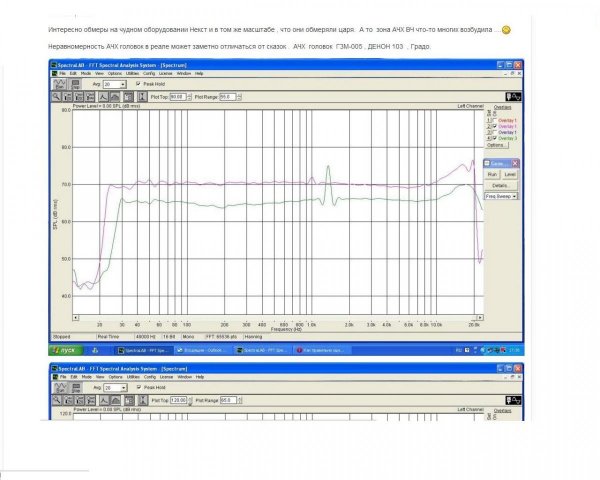Close the generator panel
Screen dimensions: 600x480
[515, 163]
